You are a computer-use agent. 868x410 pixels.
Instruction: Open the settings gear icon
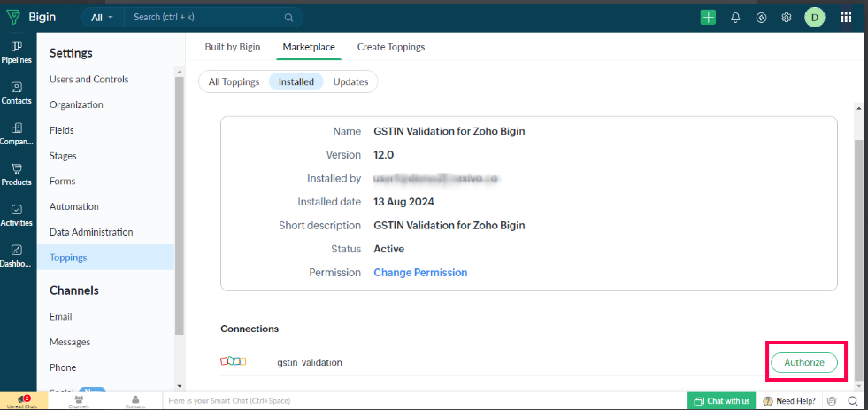(x=787, y=17)
